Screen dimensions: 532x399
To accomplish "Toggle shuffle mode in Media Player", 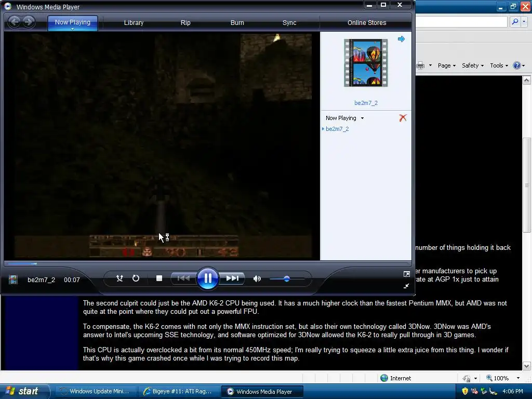I will tap(119, 278).
